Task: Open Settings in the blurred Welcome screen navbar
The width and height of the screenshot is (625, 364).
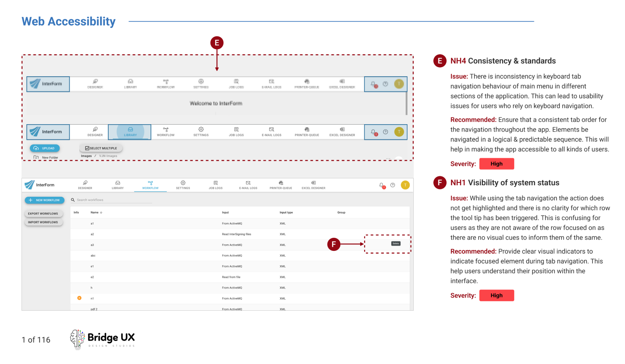Action: point(201,84)
